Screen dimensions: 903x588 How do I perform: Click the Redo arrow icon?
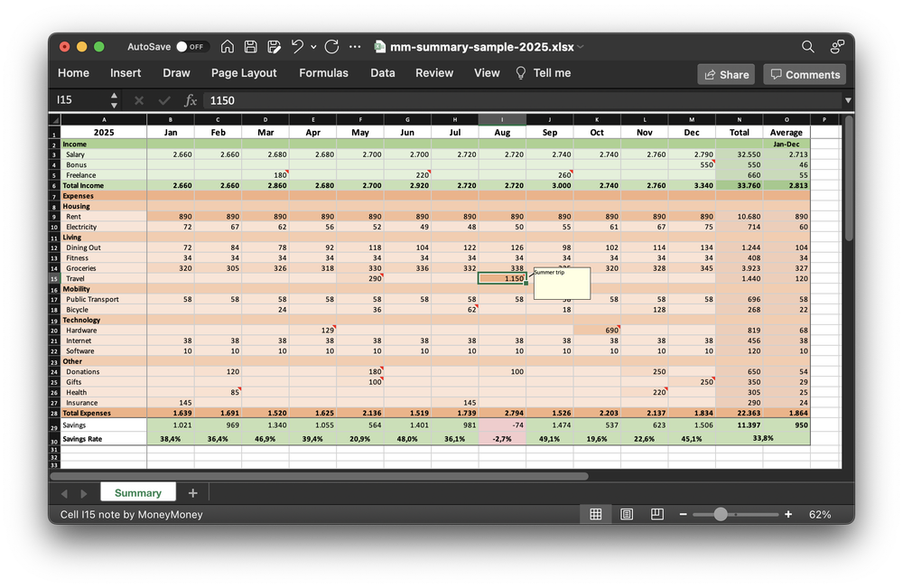(331, 46)
